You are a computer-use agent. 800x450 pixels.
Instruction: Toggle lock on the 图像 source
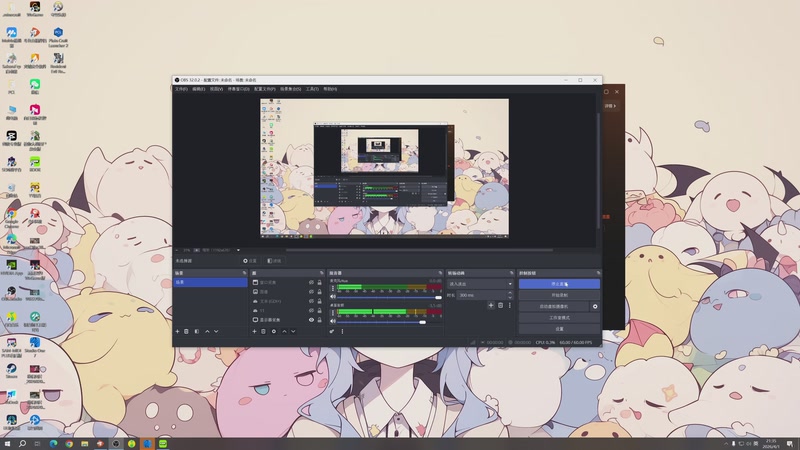[320, 292]
